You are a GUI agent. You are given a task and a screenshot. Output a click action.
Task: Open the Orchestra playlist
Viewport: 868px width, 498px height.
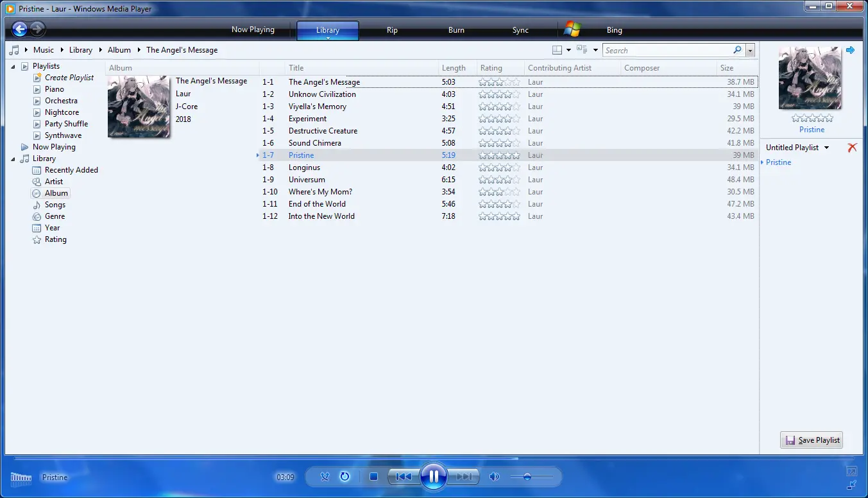(x=61, y=101)
